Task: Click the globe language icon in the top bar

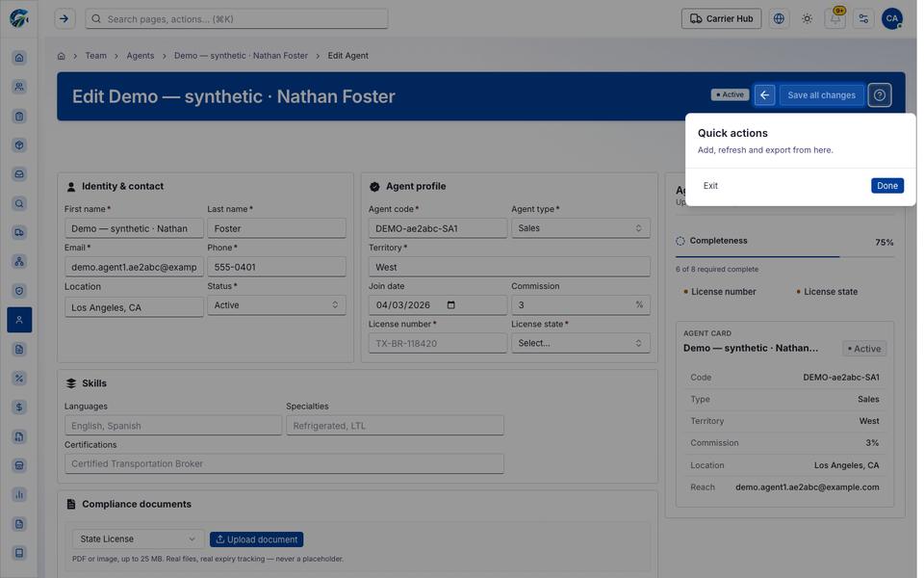Action: 779,19
